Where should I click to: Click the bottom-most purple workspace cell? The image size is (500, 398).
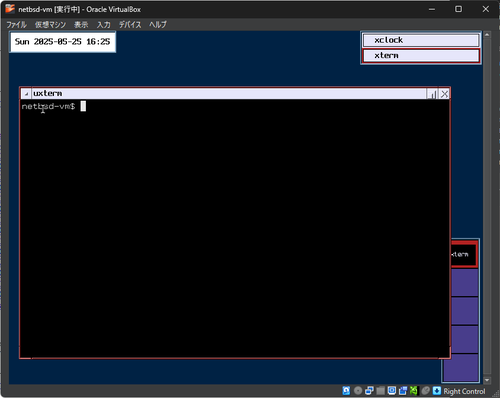(x=461, y=367)
